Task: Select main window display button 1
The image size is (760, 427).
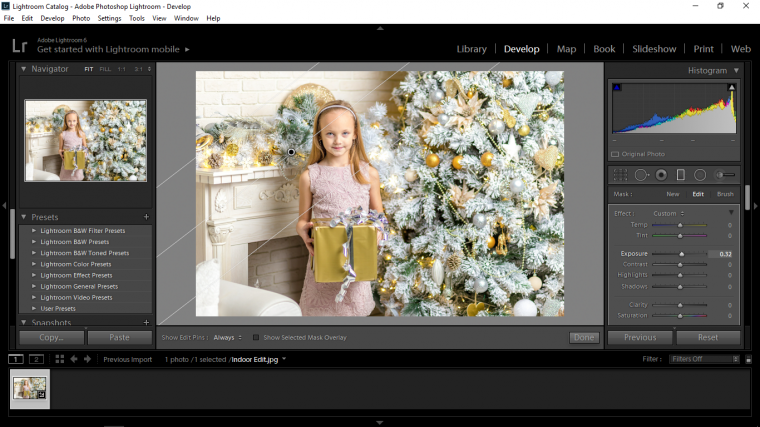Action: (x=16, y=359)
